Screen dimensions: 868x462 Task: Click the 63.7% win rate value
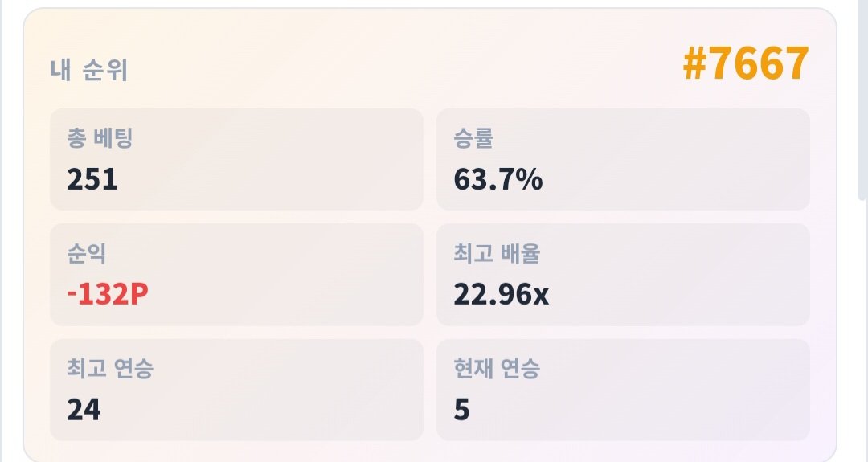coord(497,179)
